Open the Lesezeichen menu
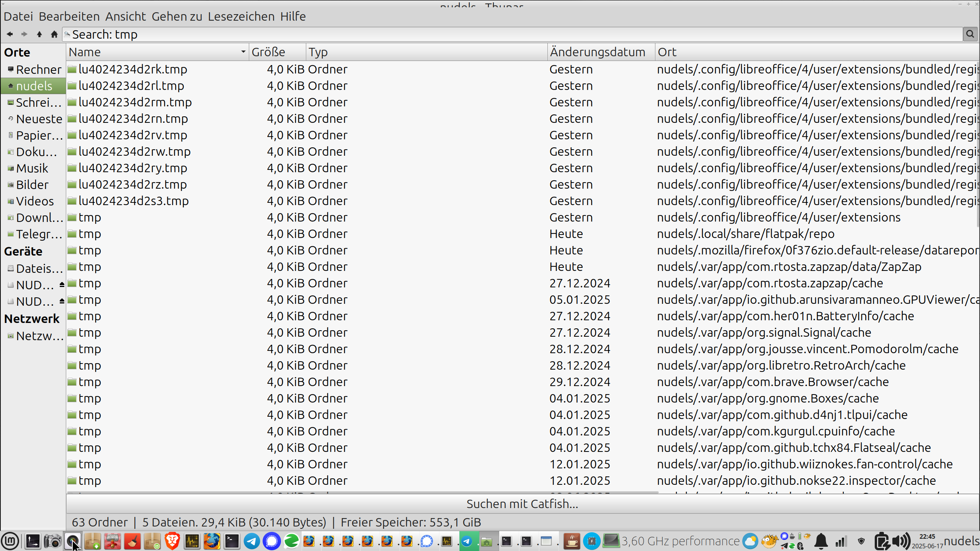 click(241, 16)
